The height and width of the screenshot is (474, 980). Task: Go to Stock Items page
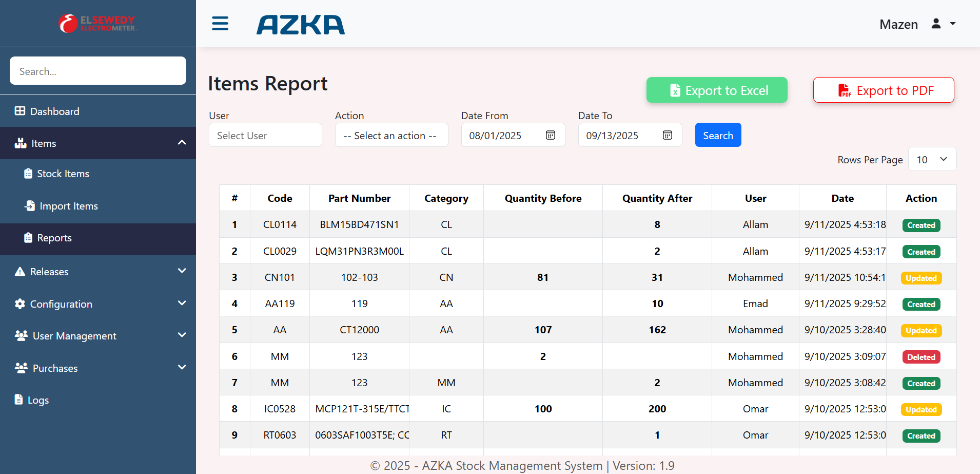click(63, 174)
